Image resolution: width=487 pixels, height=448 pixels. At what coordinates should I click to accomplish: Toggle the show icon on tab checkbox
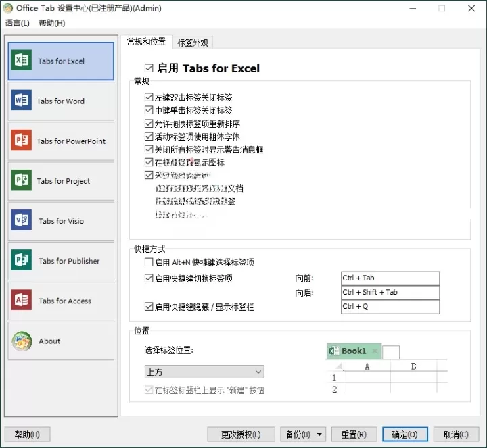click(x=149, y=162)
